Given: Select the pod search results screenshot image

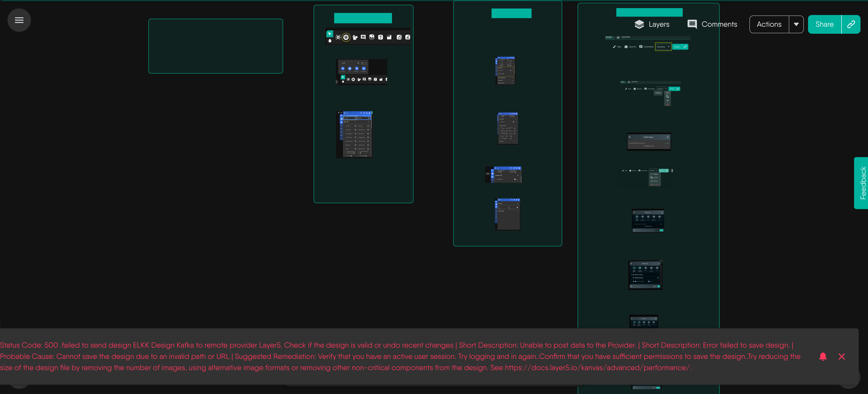Looking at the screenshot, I should (x=362, y=72).
